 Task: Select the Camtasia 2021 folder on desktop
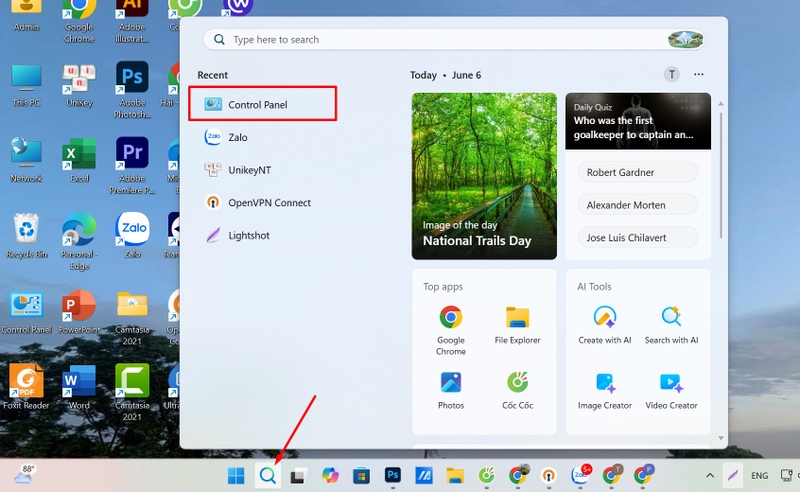132,318
